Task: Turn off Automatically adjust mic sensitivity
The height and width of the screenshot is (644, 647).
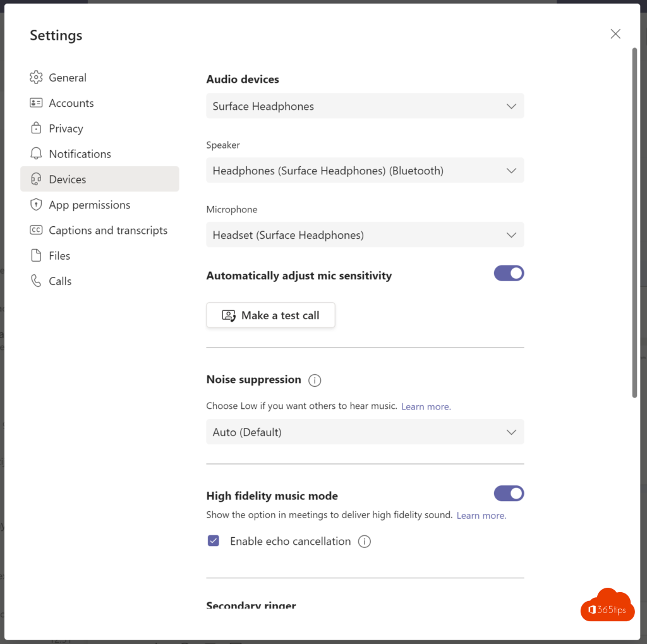Action: (x=509, y=273)
